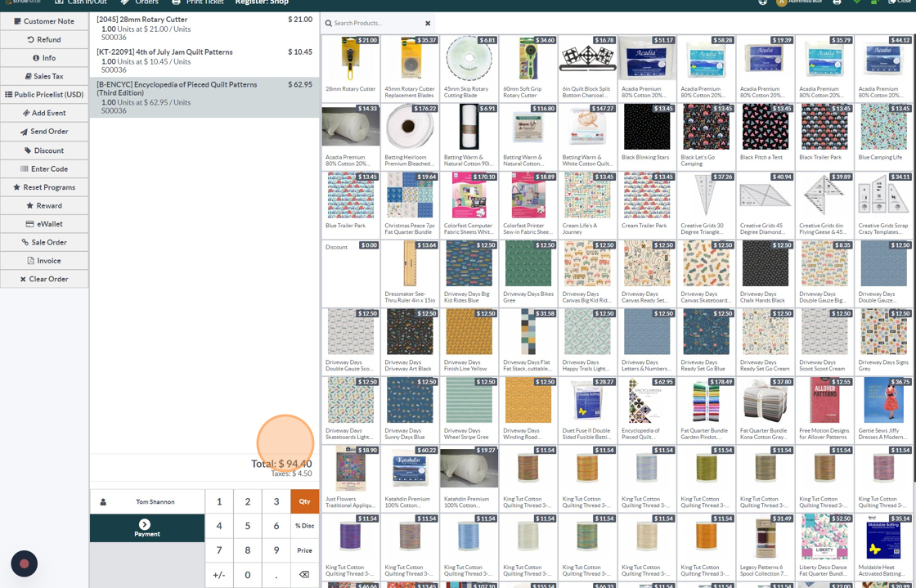Select the 4th of July Jam Quilt Patterns line
The height and width of the screenshot is (588, 916).
pos(204,61)
